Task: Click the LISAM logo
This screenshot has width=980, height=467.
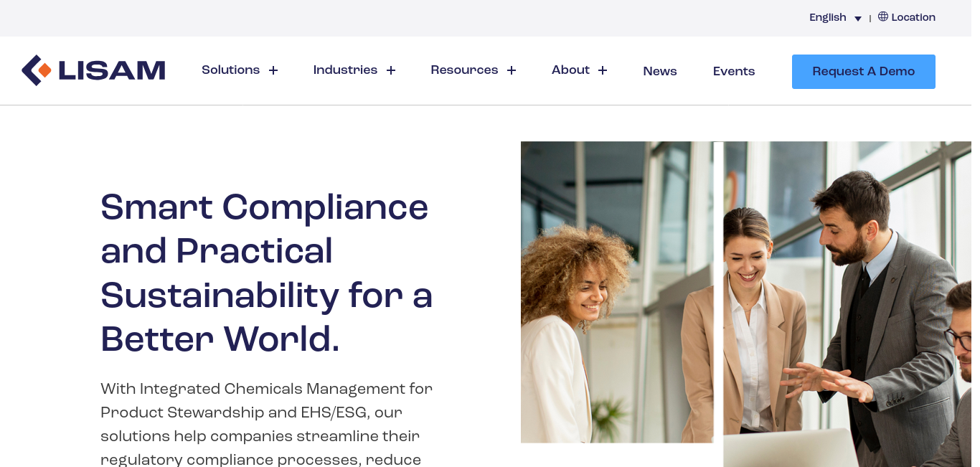Action: click(x=93, y=70)
